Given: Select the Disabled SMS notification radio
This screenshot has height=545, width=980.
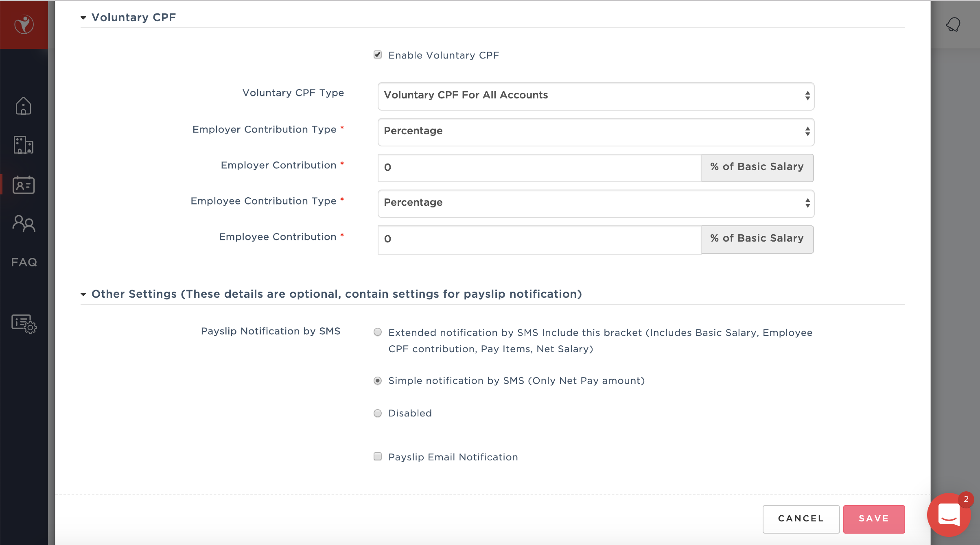Looking at the screenshot, I should tap(378, 413).
